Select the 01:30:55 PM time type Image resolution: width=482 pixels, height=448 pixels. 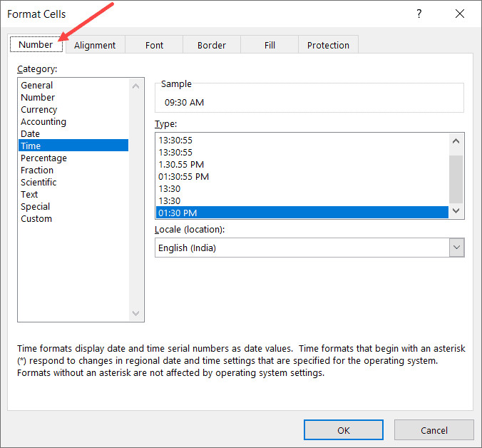tap(183, 176)
